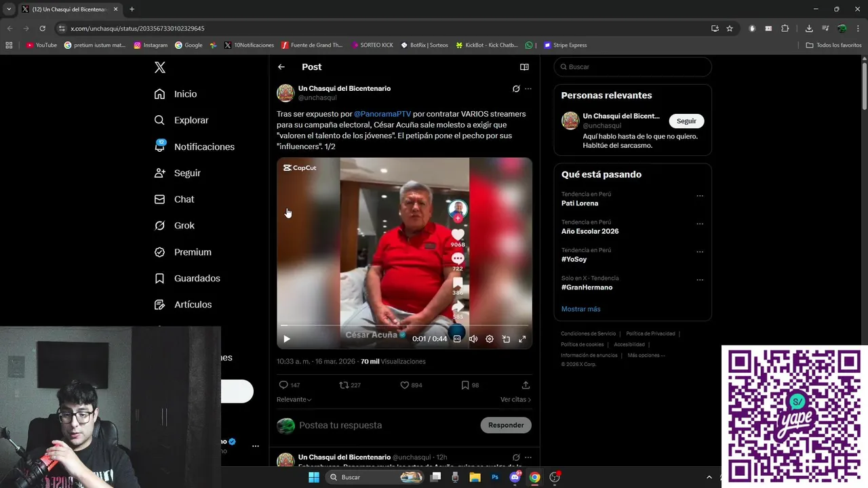This screenshot has height=488, width=868.
Task: Go back with the Post arrow
Action: pos(281,67)
